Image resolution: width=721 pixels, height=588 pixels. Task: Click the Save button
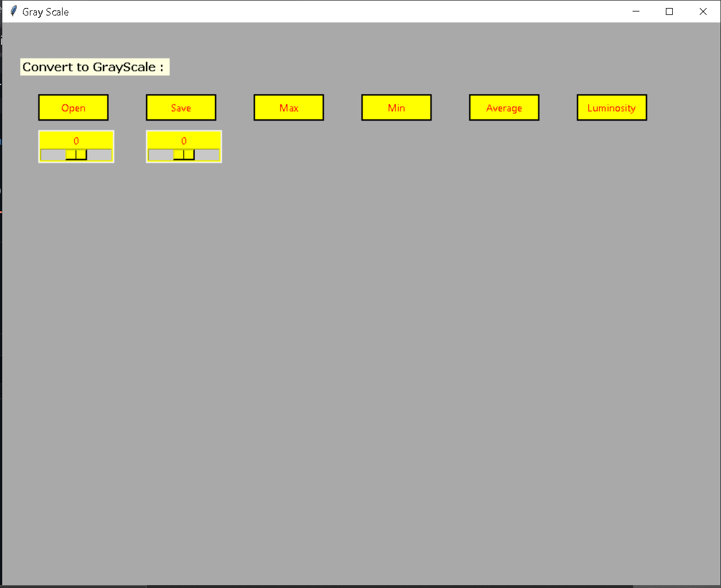181,107
